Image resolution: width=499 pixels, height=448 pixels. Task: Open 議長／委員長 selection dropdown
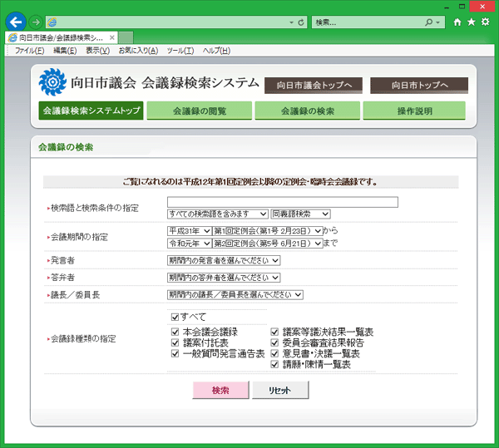(235, 295)
